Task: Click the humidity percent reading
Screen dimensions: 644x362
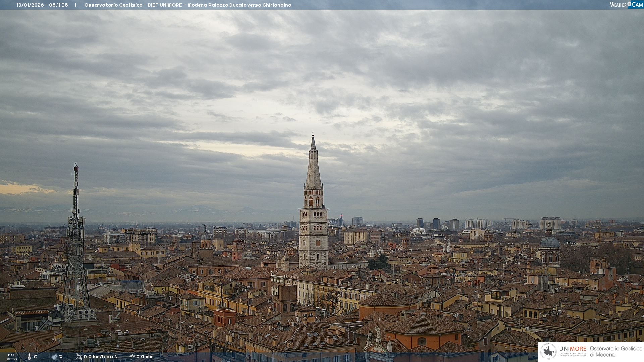Action: coord(61,357)
